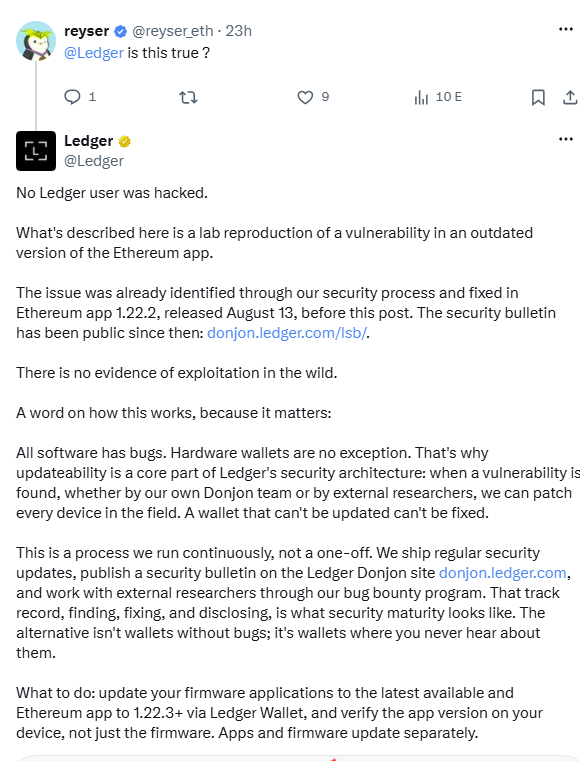Open the donjon.ledger.com site link
The width and height of the screenshot is (582, 761).
(x=502, y=573)
